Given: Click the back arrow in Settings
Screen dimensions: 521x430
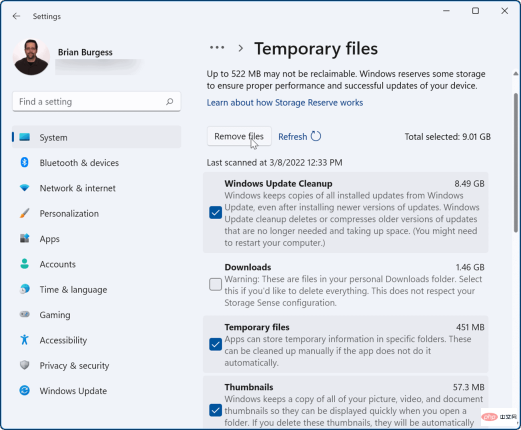Looking at the screenshot, I should click(x=16, y=16).
